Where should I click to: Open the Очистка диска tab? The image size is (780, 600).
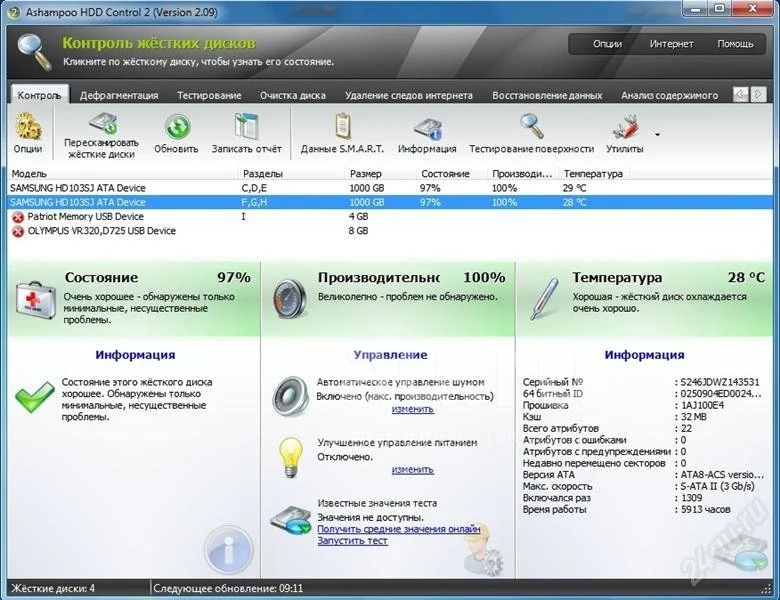[x=292, y=96]
